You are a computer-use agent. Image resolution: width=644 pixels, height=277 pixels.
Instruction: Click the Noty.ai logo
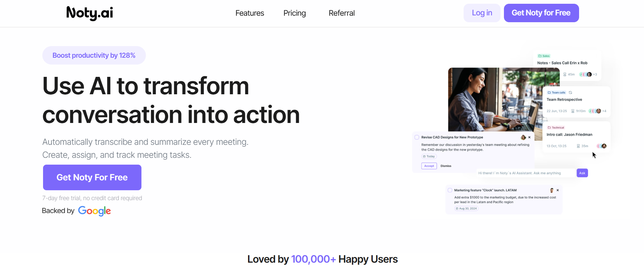(x=90, y=13)
